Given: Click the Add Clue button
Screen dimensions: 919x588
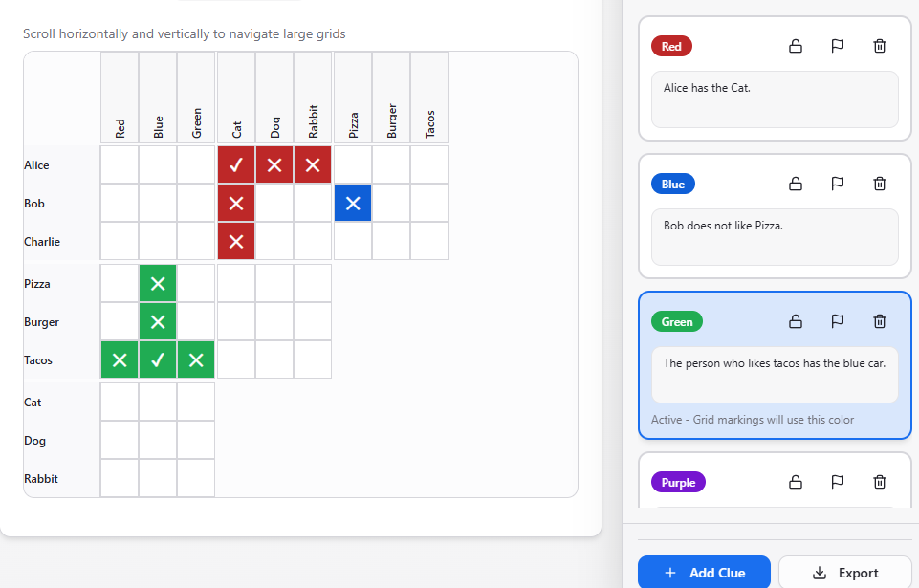Looking at the screenshot, I should point(704,573).
